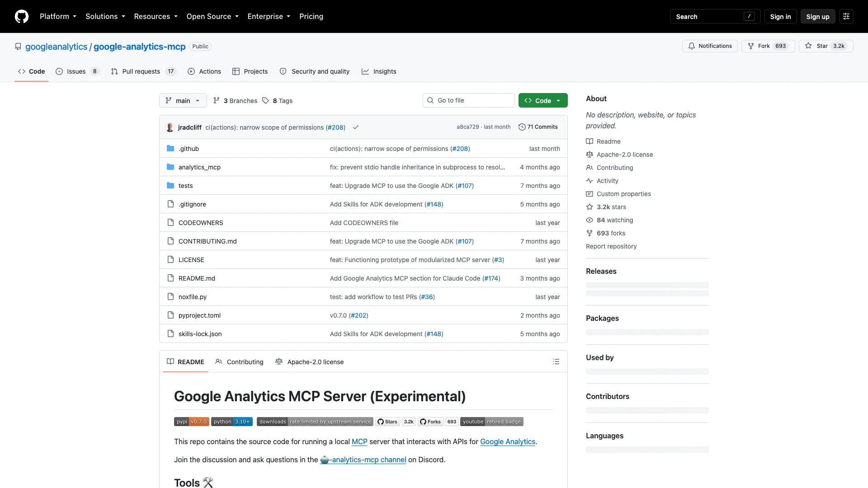This screenshot has height=488, width=868.
Task: View the 8 Tags list
Action: [278, 101]
